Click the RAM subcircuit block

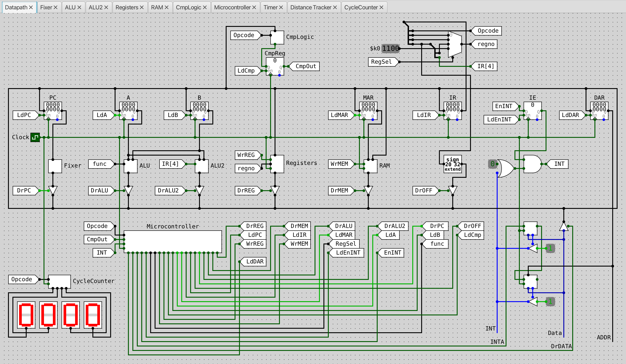pos(370,166)
